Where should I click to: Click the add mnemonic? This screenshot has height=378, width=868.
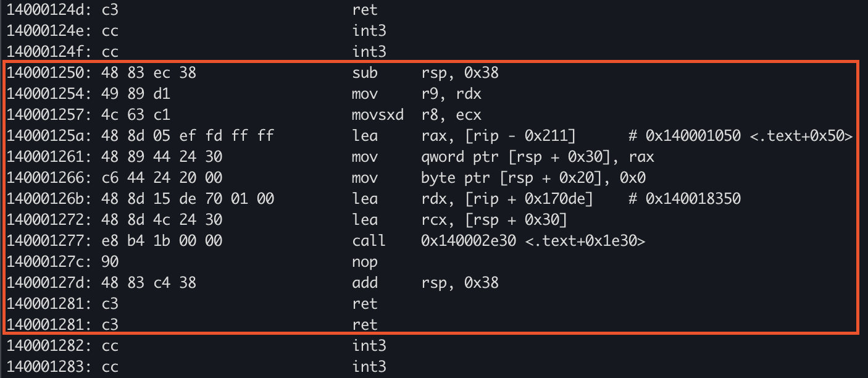click(x=364, y=283)
